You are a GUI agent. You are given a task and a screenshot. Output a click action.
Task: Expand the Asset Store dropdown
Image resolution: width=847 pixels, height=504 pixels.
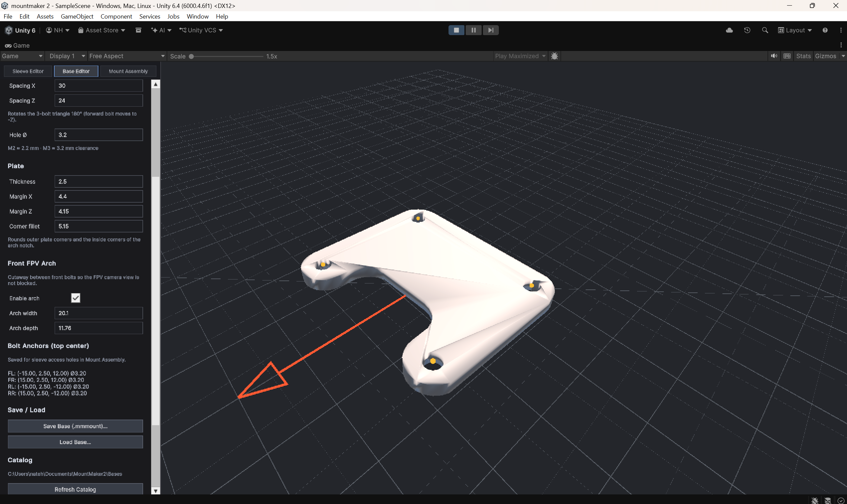pos(102,30)
